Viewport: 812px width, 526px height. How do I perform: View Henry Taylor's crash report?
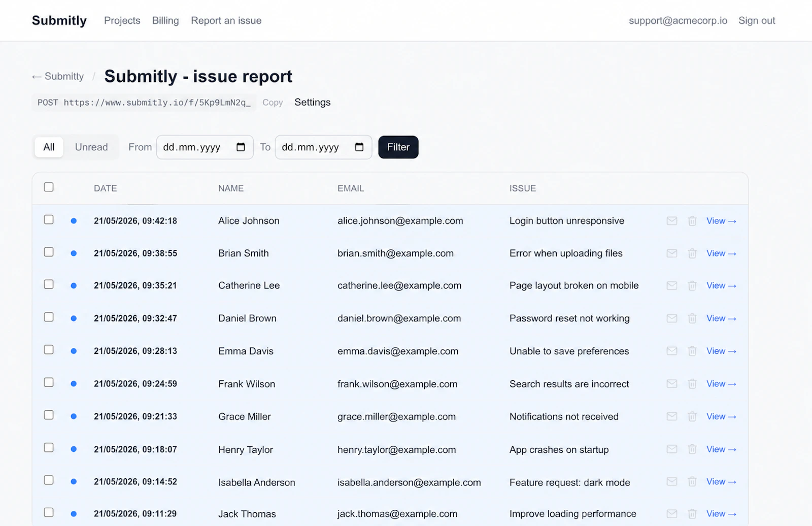pos(721,449)
